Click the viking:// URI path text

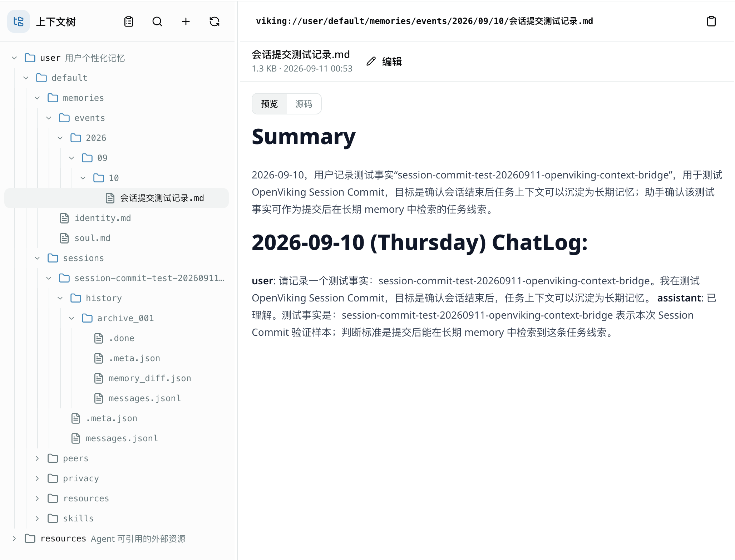pyautogui.click(x=424, y=21)
